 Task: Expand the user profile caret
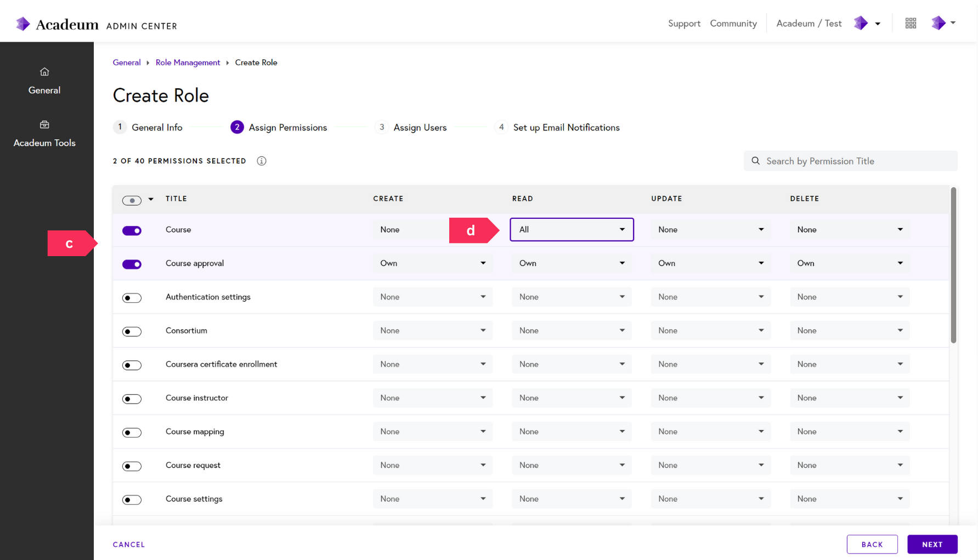click(x=953, y=23)
